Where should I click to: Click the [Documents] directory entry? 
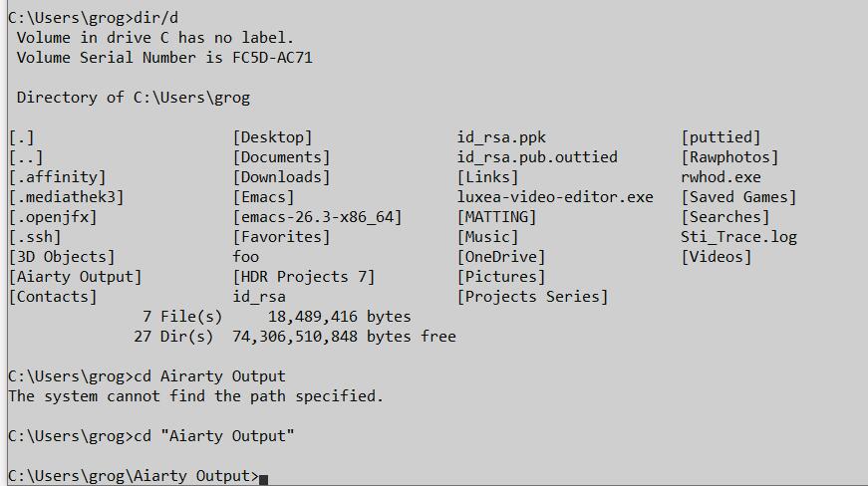[x=281, y=157]
